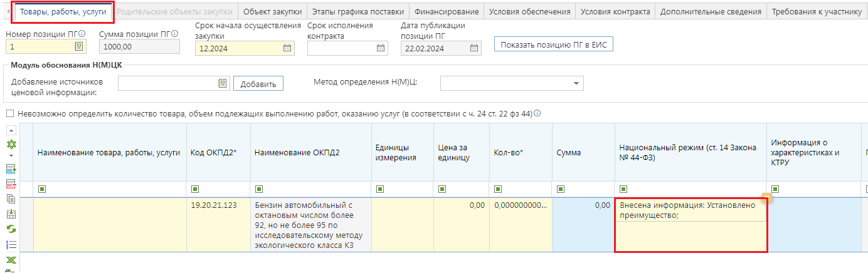This screenshot has width=868, height=273.
Task: Switch to Товары, работы, услуги tab
Action: (63, 12)
